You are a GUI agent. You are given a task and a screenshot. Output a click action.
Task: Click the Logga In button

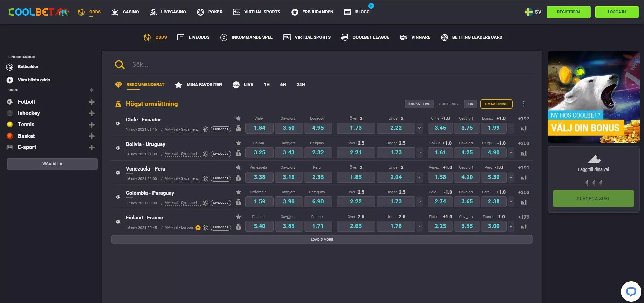pyautogui.click(x=617, y=12)
